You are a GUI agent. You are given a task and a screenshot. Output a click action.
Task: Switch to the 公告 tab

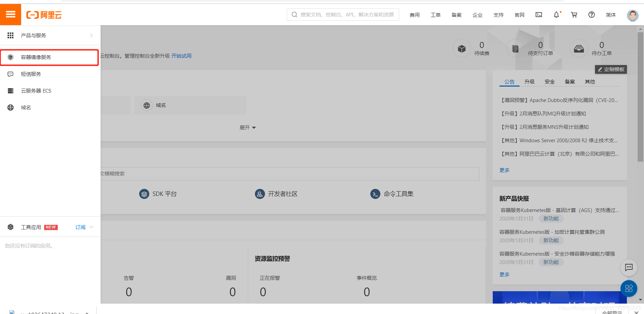(509, 82)
